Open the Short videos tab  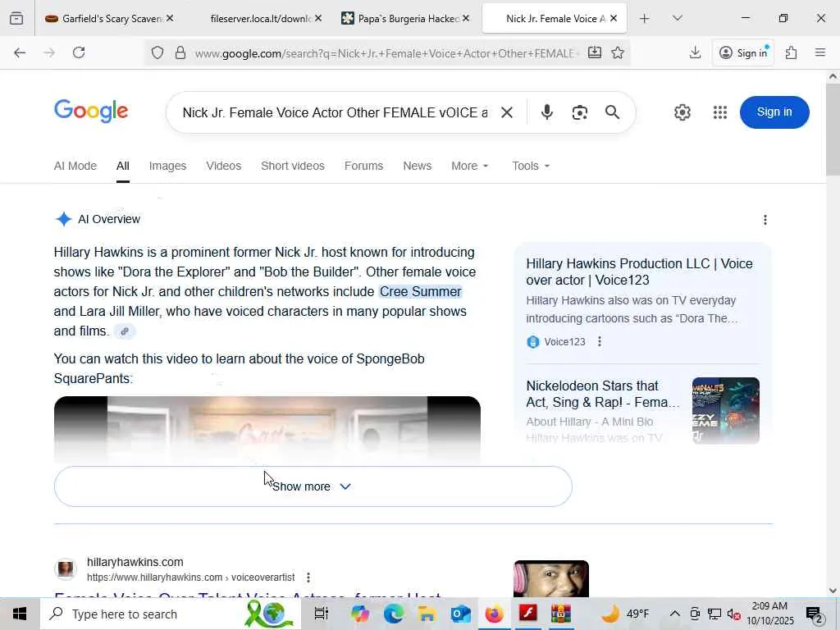point(293,166)
